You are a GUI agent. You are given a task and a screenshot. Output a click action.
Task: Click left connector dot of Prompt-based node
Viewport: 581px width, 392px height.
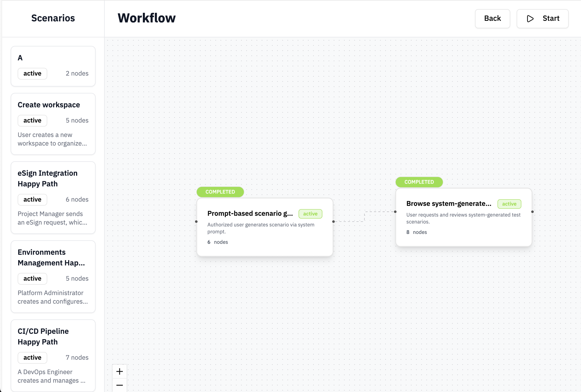point(196,221)
